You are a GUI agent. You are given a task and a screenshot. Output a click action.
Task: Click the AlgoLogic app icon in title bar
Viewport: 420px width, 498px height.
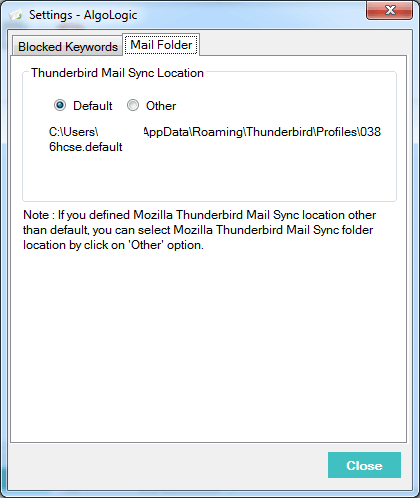point(16,15)
